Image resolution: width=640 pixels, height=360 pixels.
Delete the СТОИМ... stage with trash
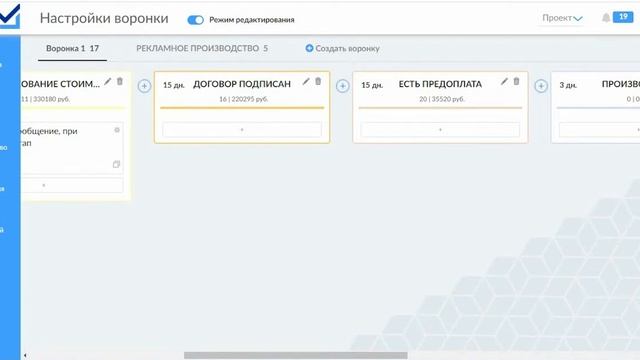click(120, 81)
